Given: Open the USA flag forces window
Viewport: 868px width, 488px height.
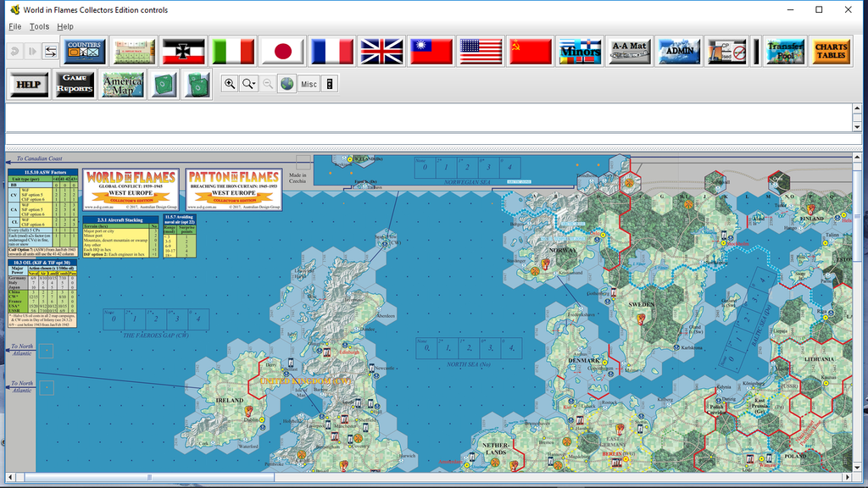Looking at the screenshot, I should tap(481, 52).
